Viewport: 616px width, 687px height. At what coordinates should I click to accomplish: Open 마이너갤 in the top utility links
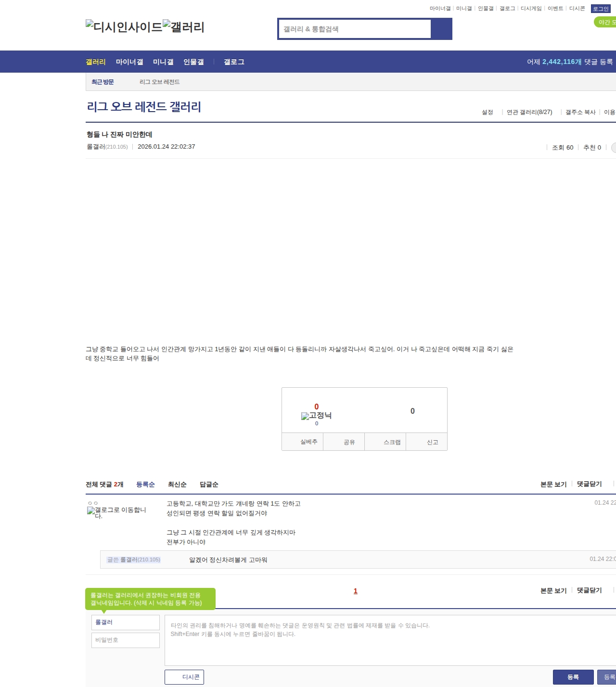click(440, 9)
